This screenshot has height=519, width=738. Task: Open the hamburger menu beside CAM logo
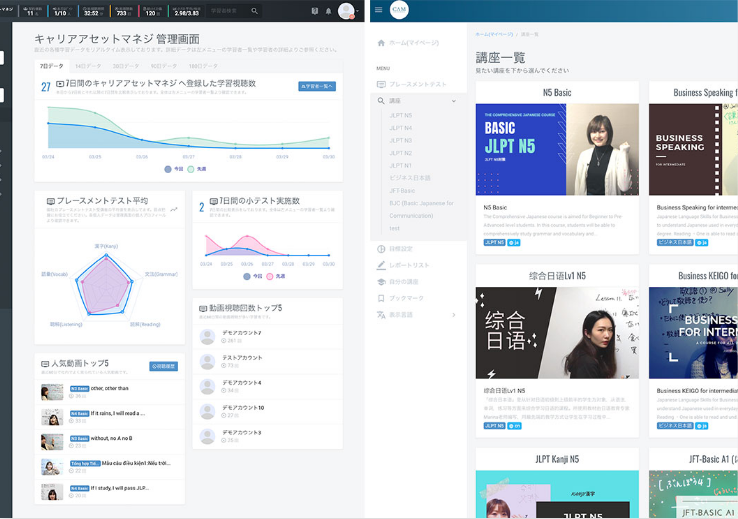point(381,10)
